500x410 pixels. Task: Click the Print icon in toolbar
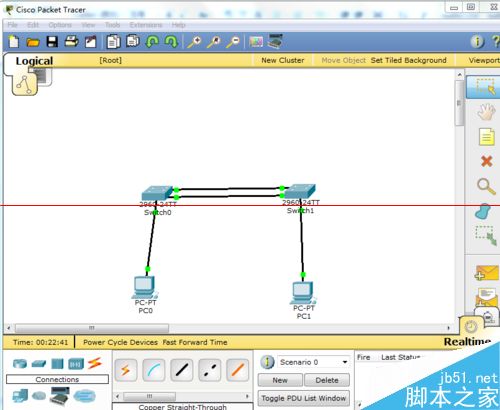tap(71, 42)
